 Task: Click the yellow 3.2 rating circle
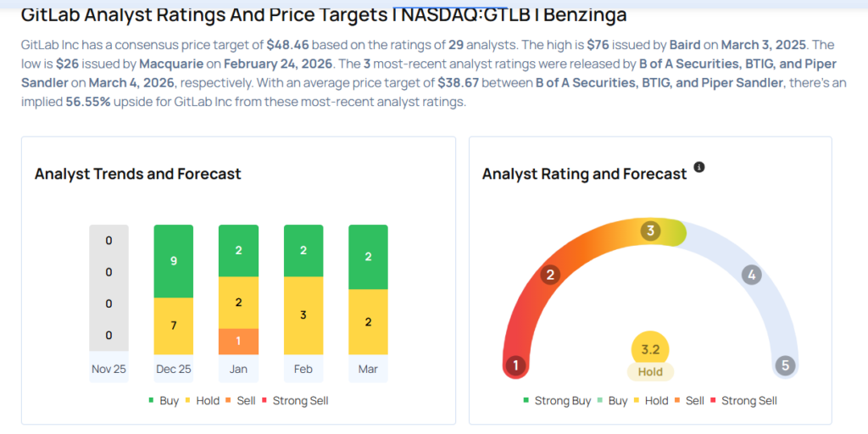651,348
